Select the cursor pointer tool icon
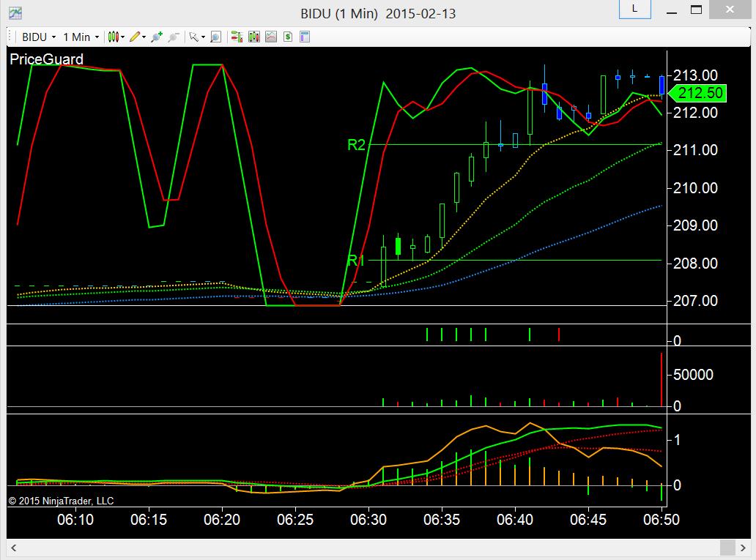 pyautogui.click(x=194, y=37)
